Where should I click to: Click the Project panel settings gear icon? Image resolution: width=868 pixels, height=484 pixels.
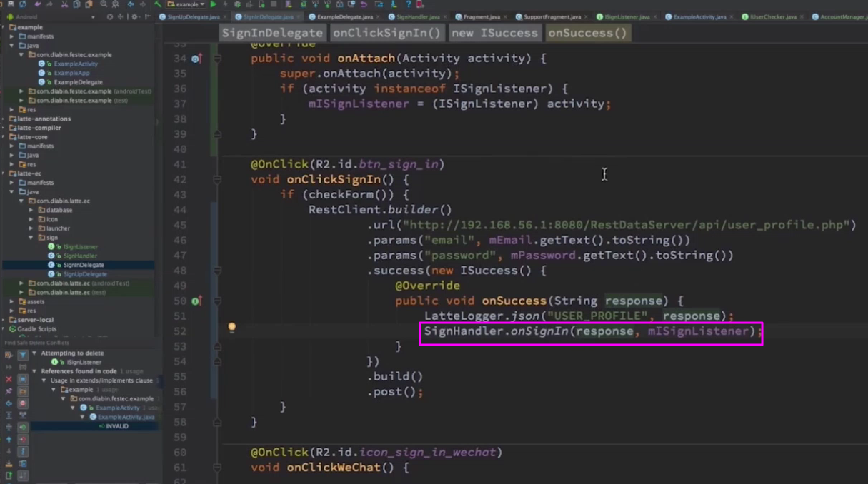[x=134, y=16]
